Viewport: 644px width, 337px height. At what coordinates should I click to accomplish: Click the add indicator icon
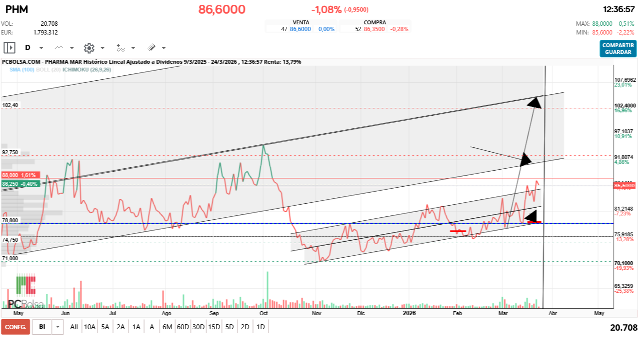pos(121,48)
